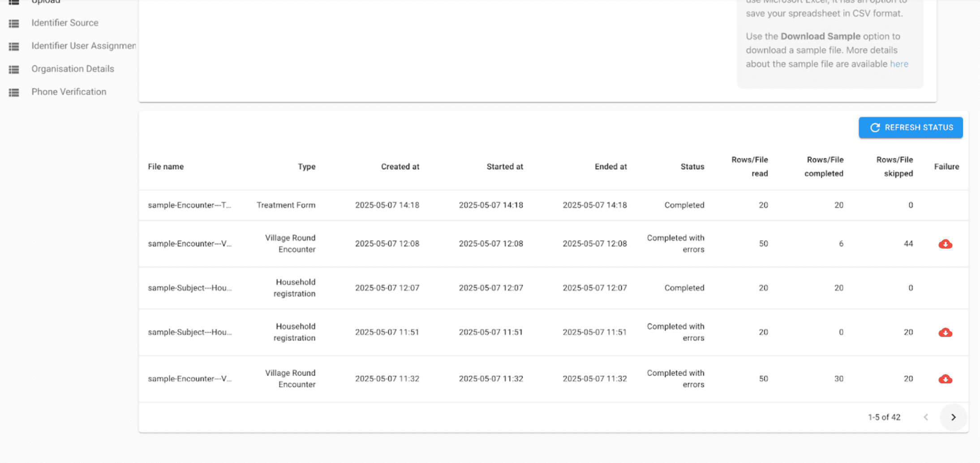This screenshot has height=463, width=980.
Task: Download failure file for 12:08 Village Round Encounter
Action: [x=945, y=244]
